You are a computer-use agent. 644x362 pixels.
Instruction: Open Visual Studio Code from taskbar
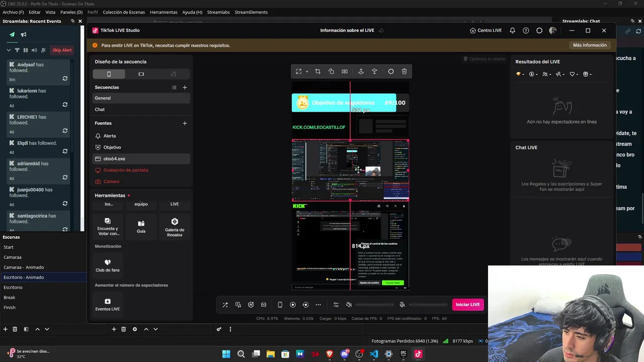pyautogui.click(x=374, y=354)
